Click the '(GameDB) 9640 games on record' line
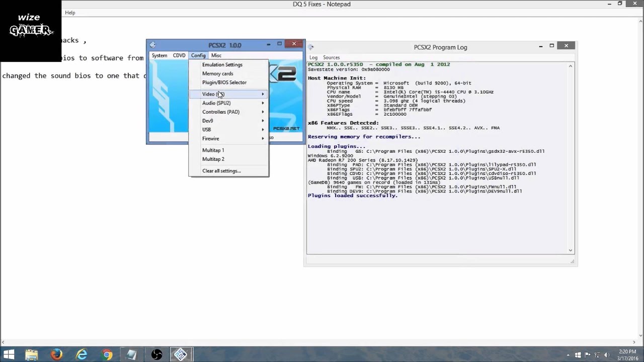The image size is (644, 362). click(x=374, y=183)
